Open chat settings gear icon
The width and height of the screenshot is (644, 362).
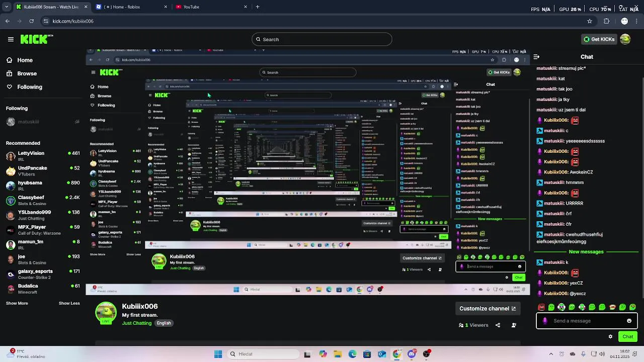[610, 337]
